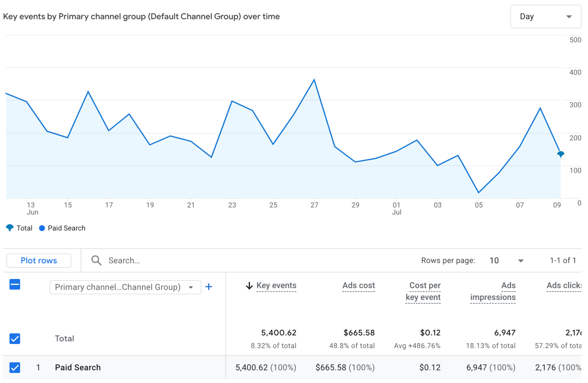This screenshot has height=383, width=588.
Task: Click the search magnifier icon above the table
Action: (96, 260)
